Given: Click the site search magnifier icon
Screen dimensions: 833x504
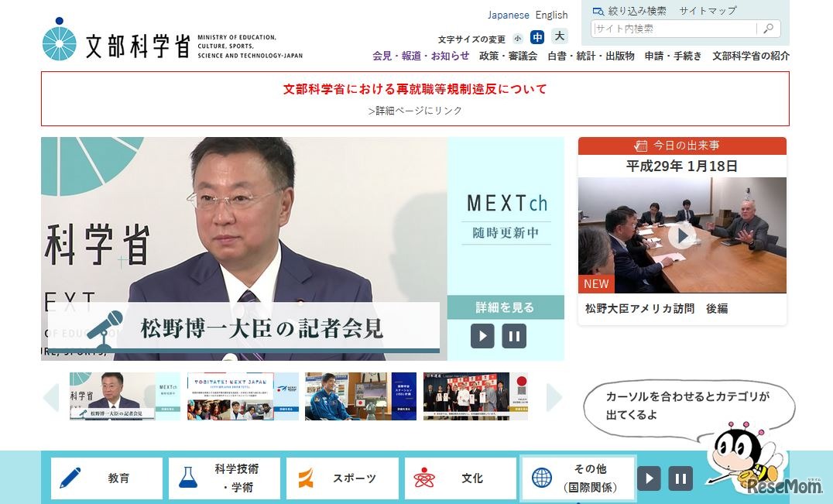Looking at the screenshot, I should click(x=767, y=29).
